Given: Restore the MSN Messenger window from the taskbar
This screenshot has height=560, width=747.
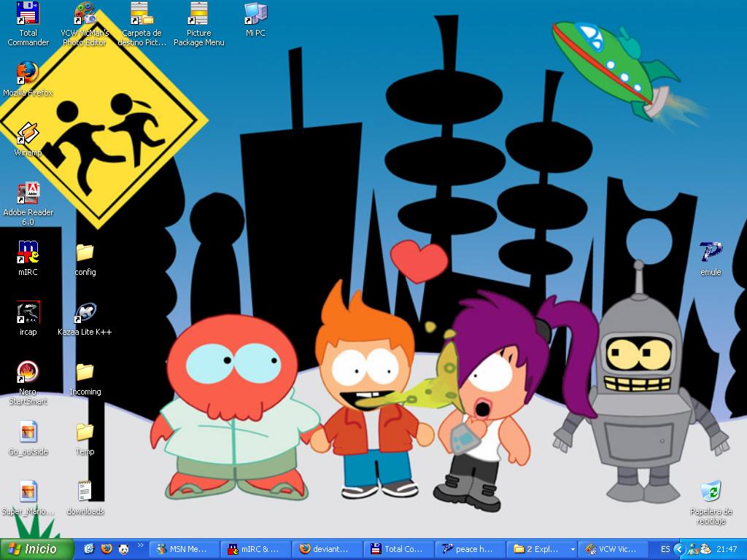Looking at the screenshot, I should click(x=184, y=549).
